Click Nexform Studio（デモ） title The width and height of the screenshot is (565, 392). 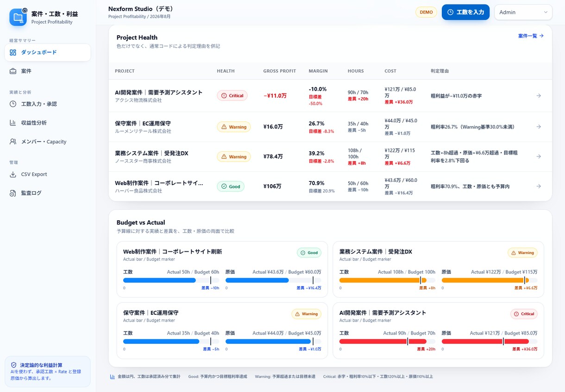[x=141, y=9]
